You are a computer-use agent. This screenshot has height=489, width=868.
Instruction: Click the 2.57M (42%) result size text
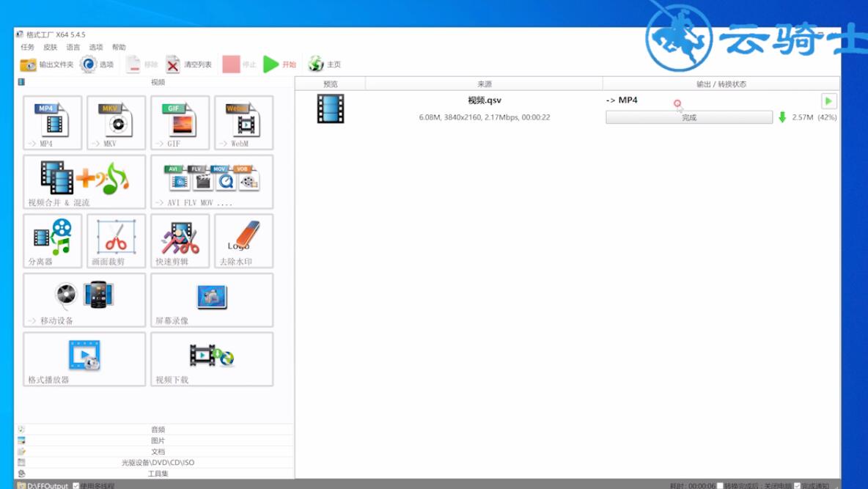pyautogui.click(x=814, y=117)
